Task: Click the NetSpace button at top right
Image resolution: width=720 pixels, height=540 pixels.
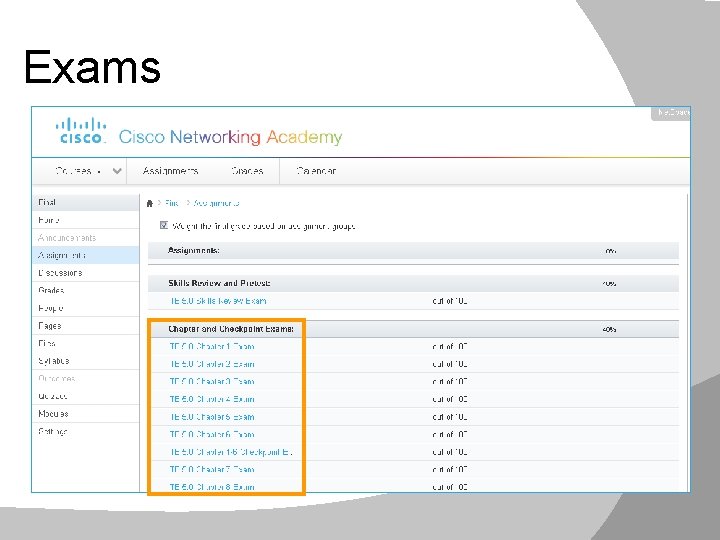Action: (x=671, y=113)
